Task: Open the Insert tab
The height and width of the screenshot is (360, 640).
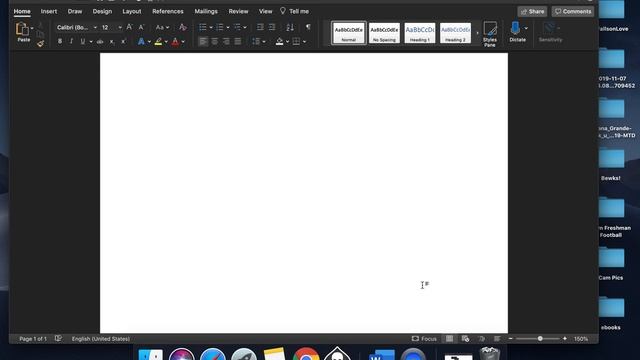Action: [49, 11]
